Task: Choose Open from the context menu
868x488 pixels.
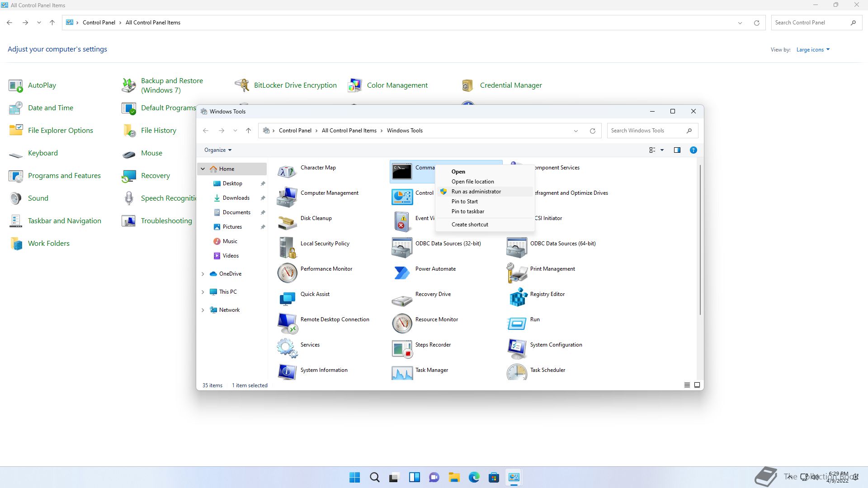Action: tap(485, 172)
